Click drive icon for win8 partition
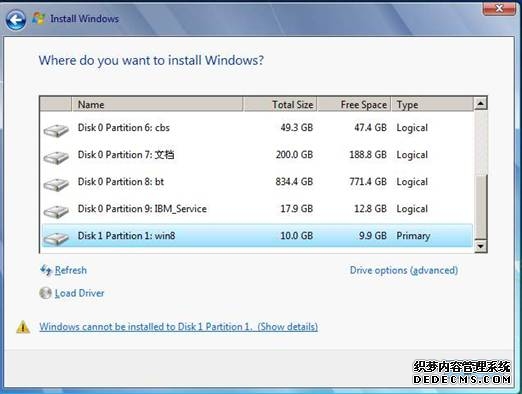 (x=56, y=238)
